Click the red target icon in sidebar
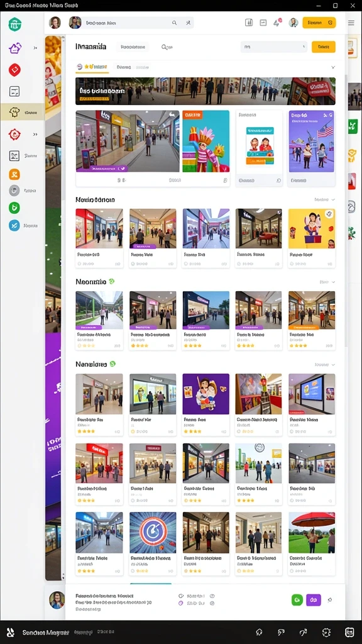Image resolution: width=362 pixels, height=644 pixels. point(14,134)
